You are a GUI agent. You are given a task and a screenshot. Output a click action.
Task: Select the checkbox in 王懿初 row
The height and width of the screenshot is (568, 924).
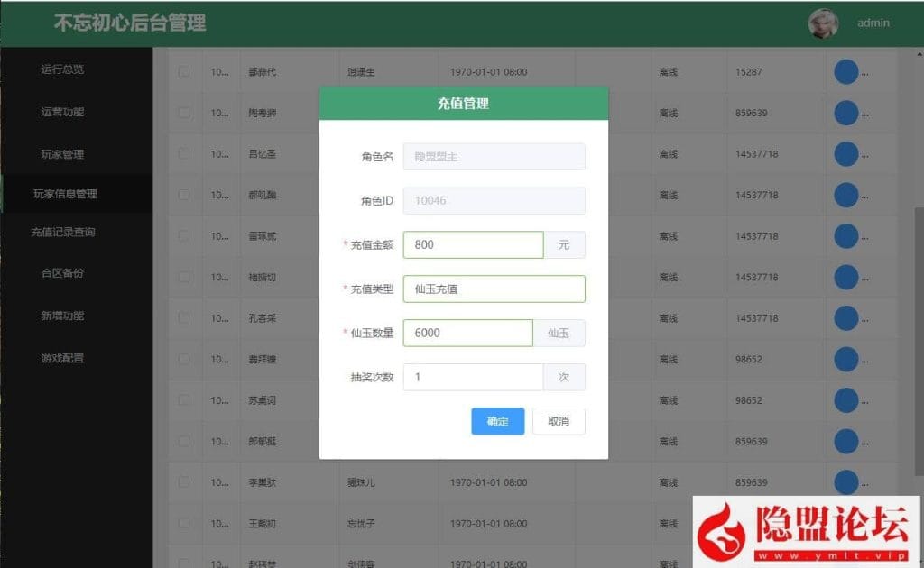click(x=184, y=524)
